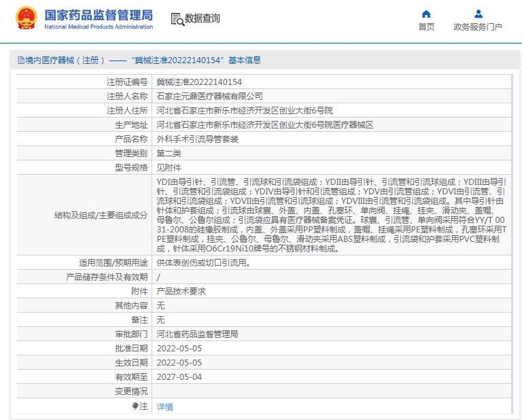
Task: Click the 审批部门 row label
Action: click(131, 334)
